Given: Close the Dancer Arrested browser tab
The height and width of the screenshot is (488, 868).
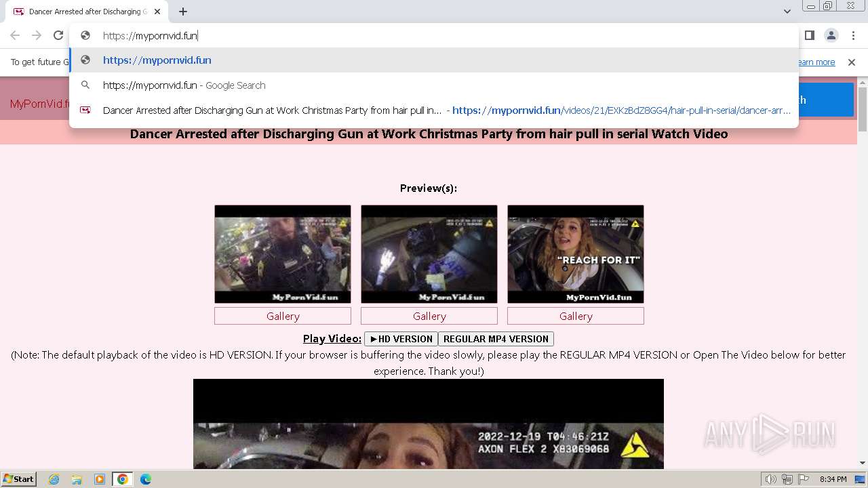Looking at the screenshot, I should pos(157,12).
